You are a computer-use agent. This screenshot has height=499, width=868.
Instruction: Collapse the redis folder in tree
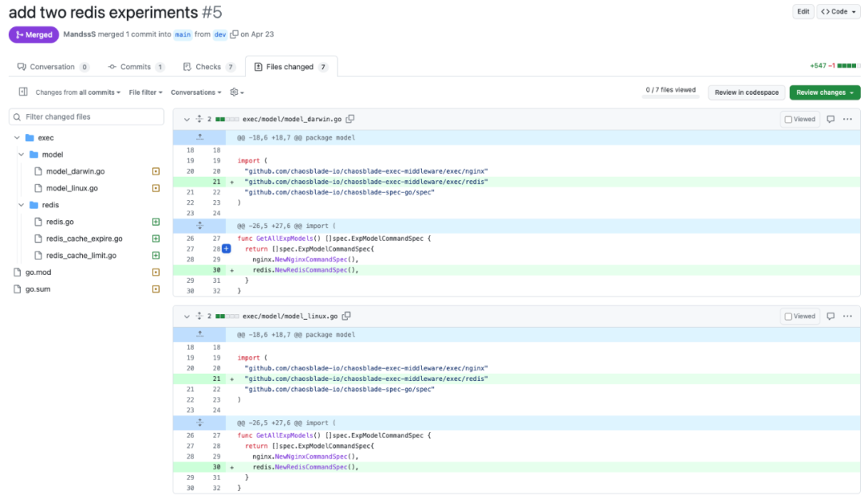click(22, 205)
